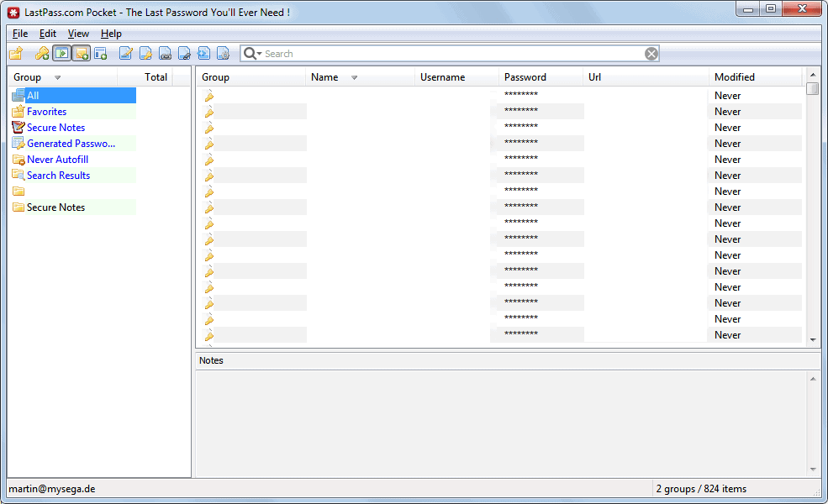Click the Notes pane scrollbar up arrow

(813, 379)
